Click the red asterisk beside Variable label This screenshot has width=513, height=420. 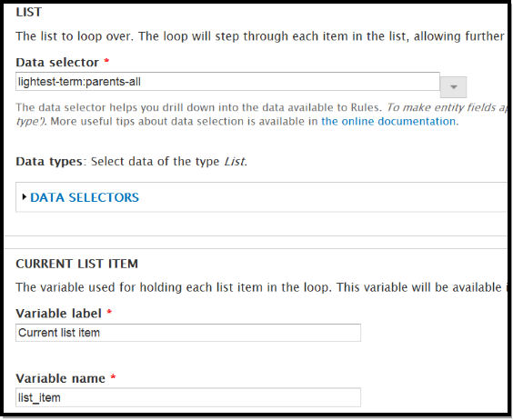tap(109, 312)
